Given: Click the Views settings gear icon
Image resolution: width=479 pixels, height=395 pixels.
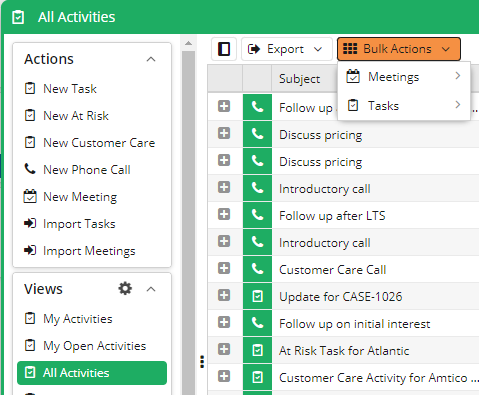Looking at the screenshot, I should click(125, 288).
